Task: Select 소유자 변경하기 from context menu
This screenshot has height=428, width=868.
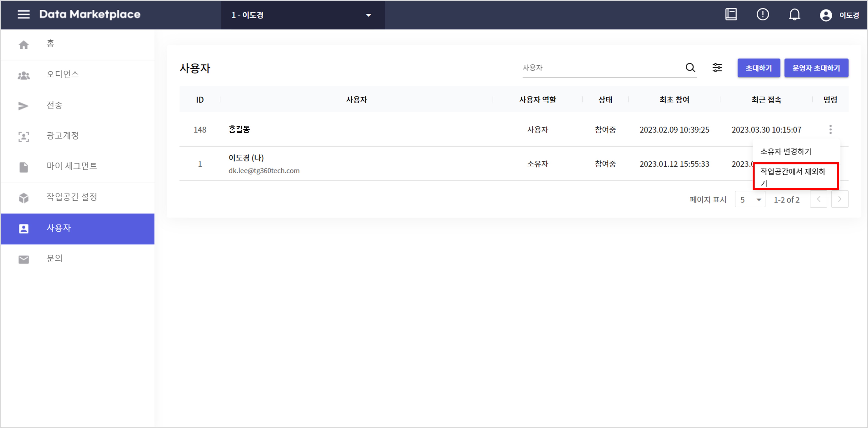Action: [x=785, y=152]
